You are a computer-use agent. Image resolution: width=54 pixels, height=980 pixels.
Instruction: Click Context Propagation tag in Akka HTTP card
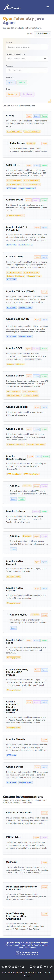click(27, 188)
